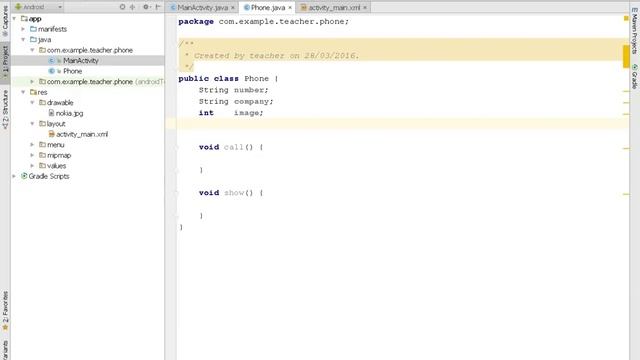Click the word 'call' in code
640x360 pixels.
click(233, 147)
